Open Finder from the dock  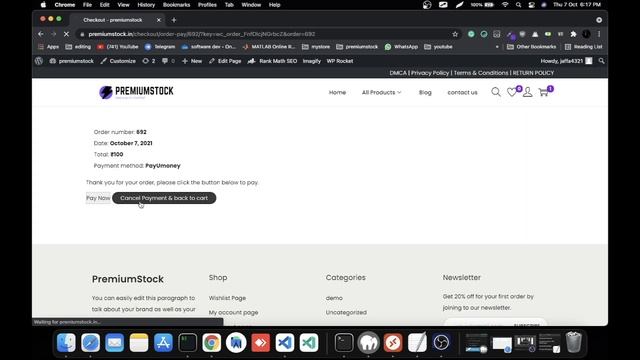click(x=66, y=342)
